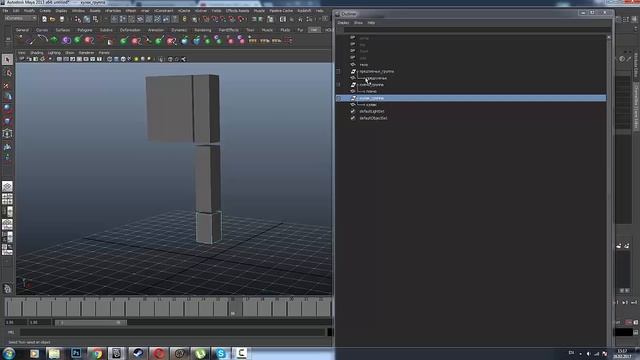Activate the Rotate tool in toolbox

7,108
